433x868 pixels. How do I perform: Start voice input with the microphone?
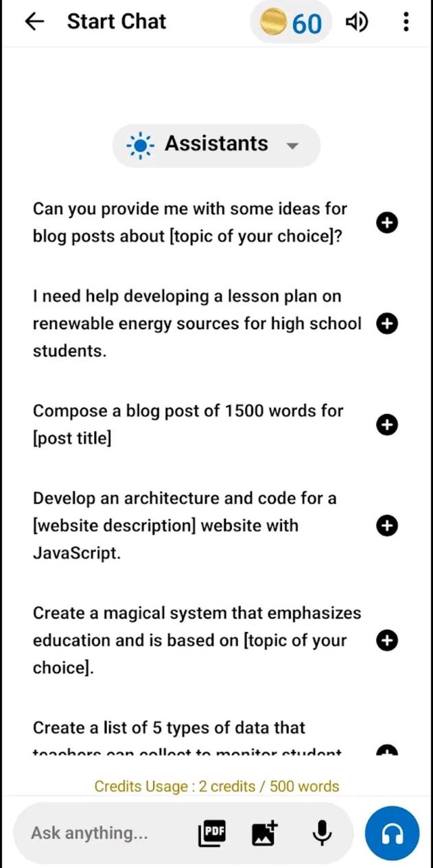click(x=321, y=833)
